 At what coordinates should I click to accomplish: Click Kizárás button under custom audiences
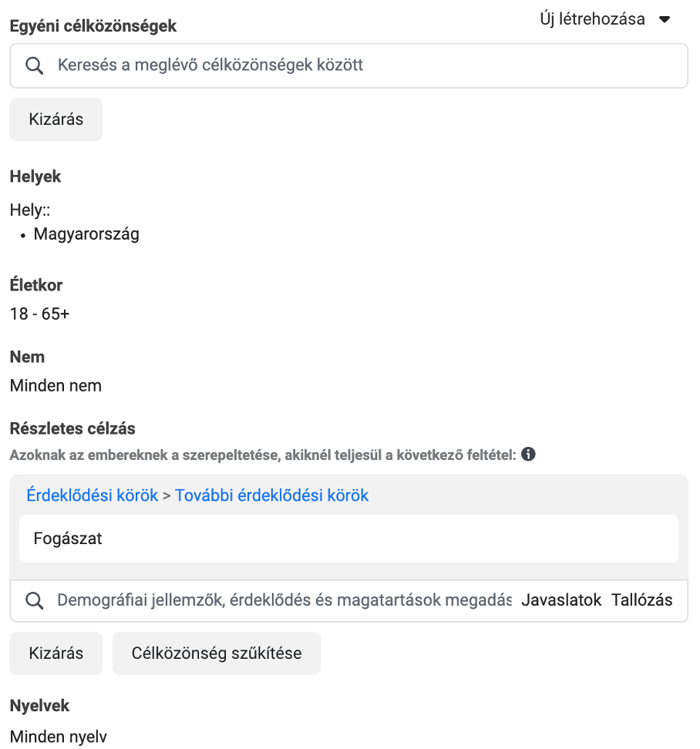point(56,119)
